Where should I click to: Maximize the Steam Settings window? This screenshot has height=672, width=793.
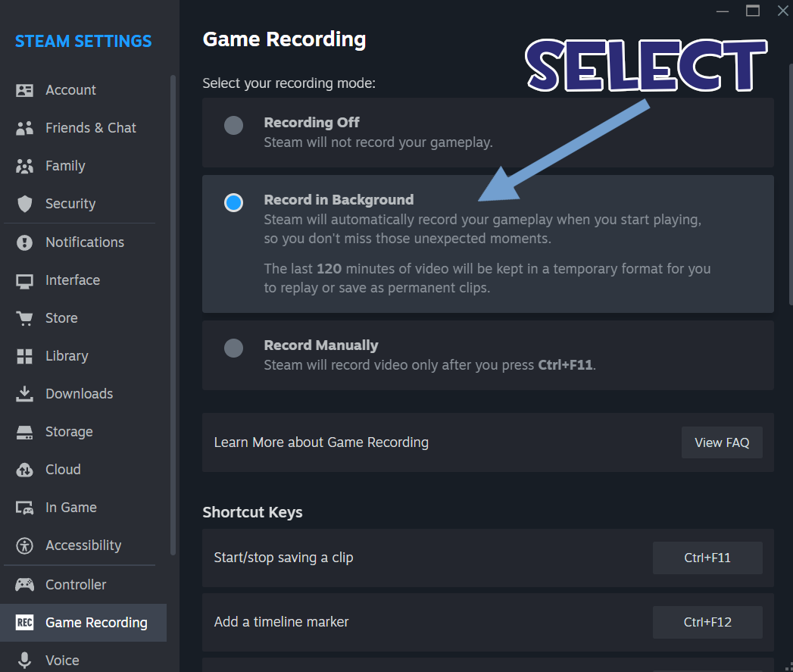click(x=753, y=11)
